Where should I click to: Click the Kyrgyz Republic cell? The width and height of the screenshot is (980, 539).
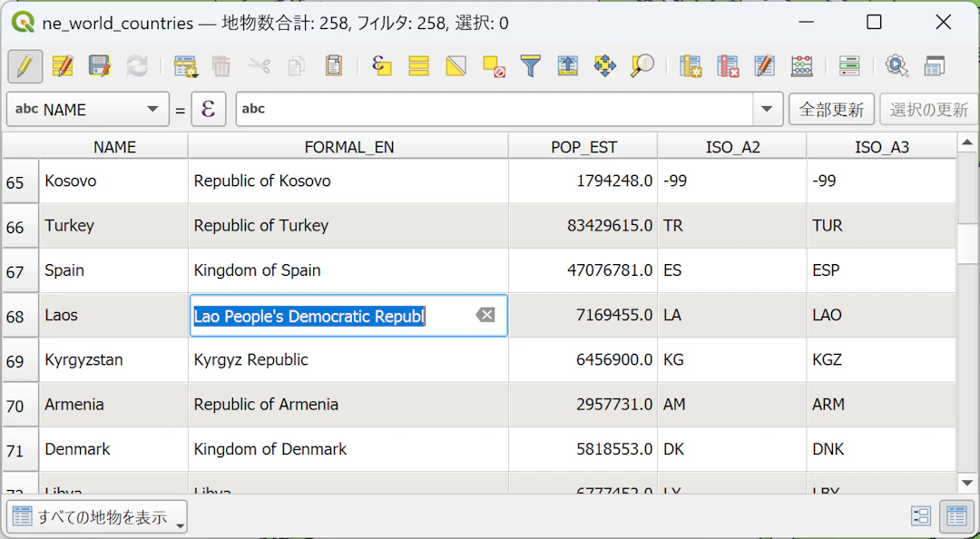click(x=348, y=360)
